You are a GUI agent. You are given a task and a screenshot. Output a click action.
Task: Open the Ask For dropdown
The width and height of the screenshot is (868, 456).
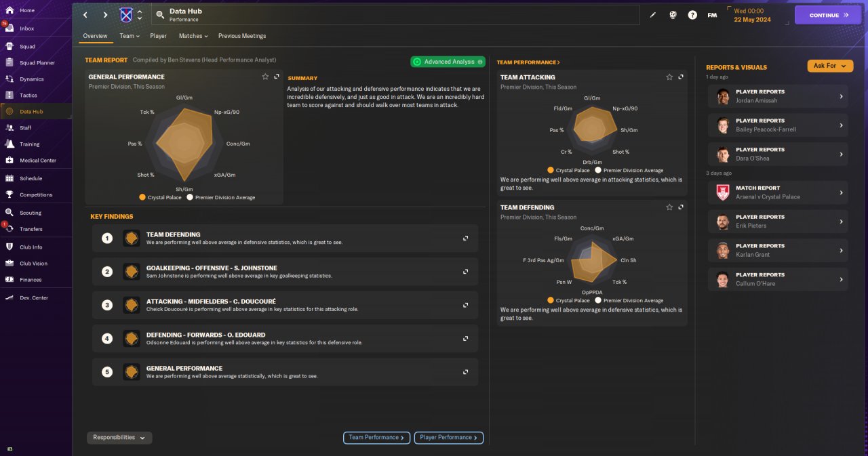click(x=830, y=66)
